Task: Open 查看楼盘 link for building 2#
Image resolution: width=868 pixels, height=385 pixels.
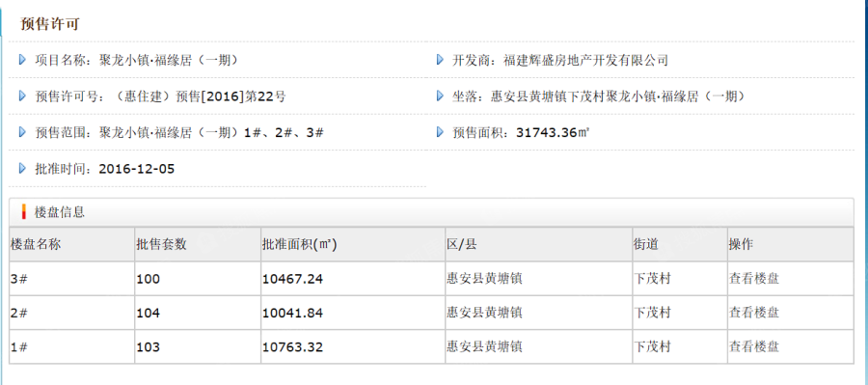Action: pyautogui.click(x=754, y=313)
